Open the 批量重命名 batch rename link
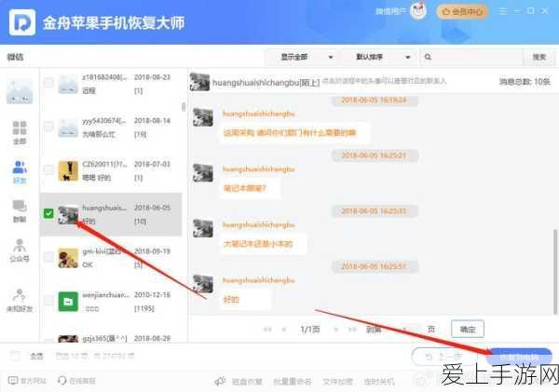This screenshot has width=559, height=392. click(293, 382)
